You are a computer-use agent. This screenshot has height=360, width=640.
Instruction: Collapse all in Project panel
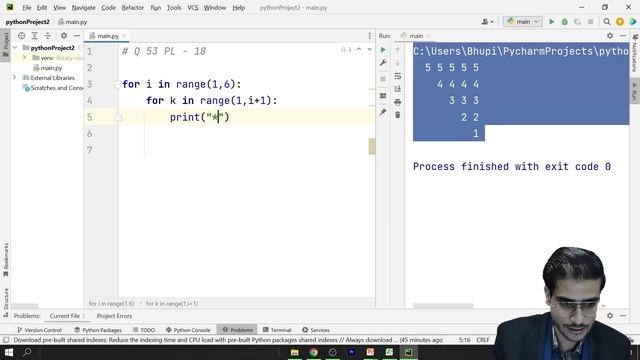tap(48, 36)
